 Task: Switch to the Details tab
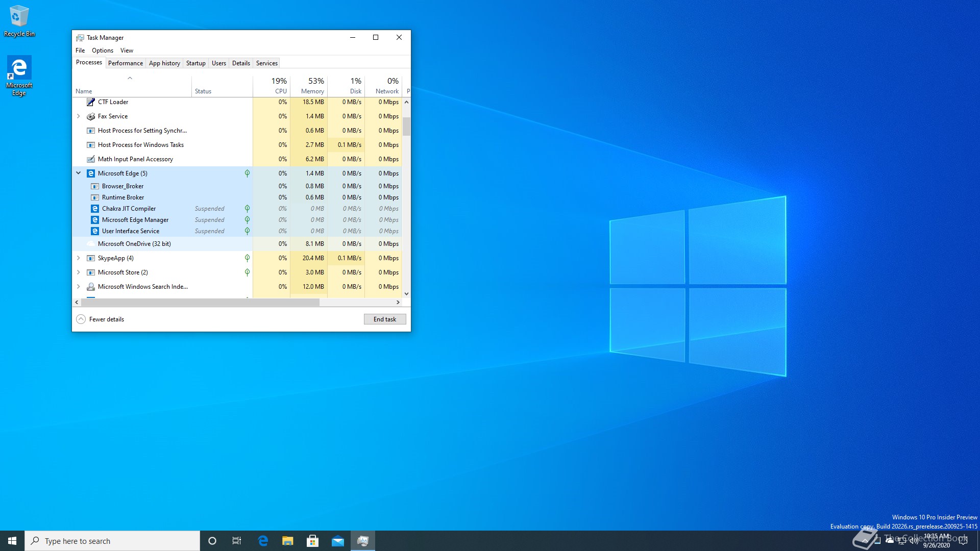[x=241, y=63]
